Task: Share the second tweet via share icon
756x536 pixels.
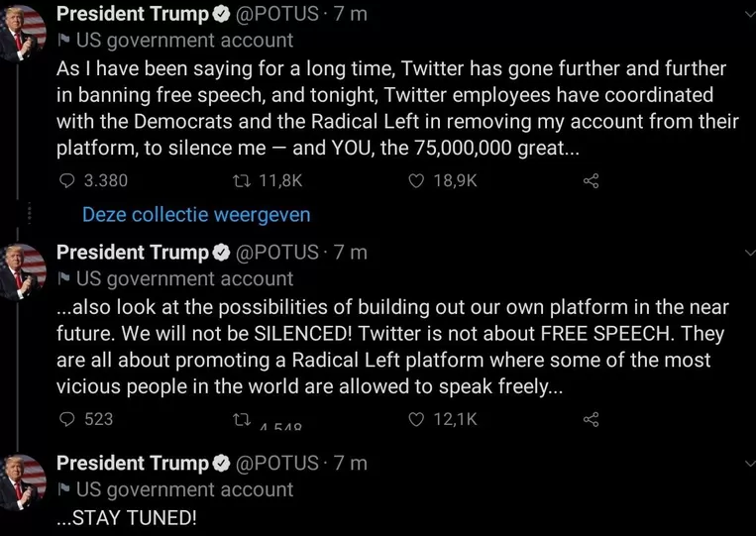Action: click(x=592, y=419)
